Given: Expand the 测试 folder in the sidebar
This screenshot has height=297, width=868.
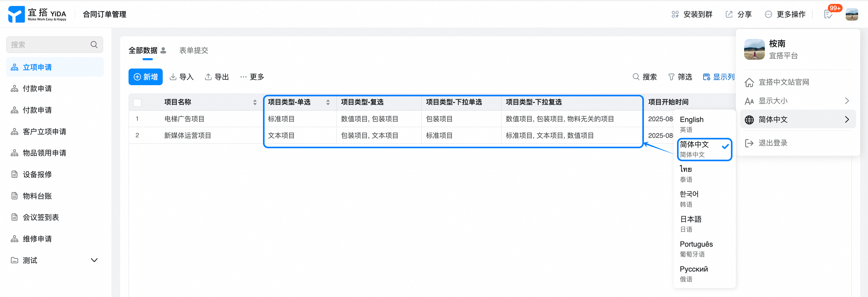Looking at the screenshot, I should 94,260.
